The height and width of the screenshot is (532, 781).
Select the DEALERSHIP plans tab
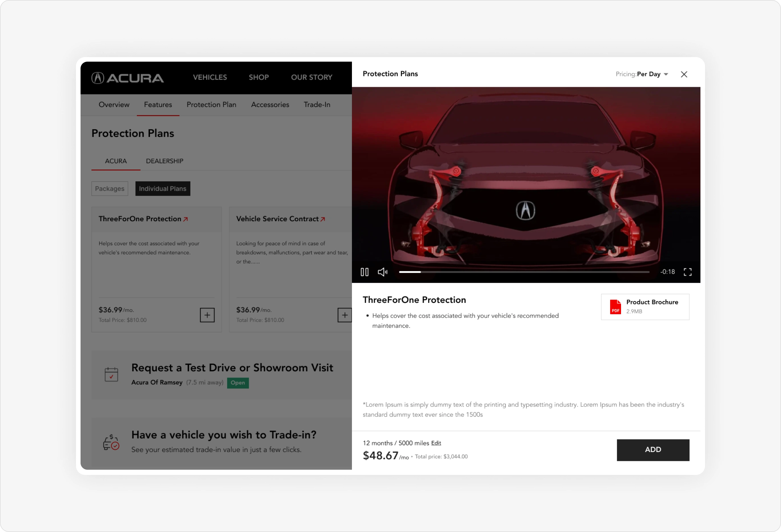click(x=164, y=161)
